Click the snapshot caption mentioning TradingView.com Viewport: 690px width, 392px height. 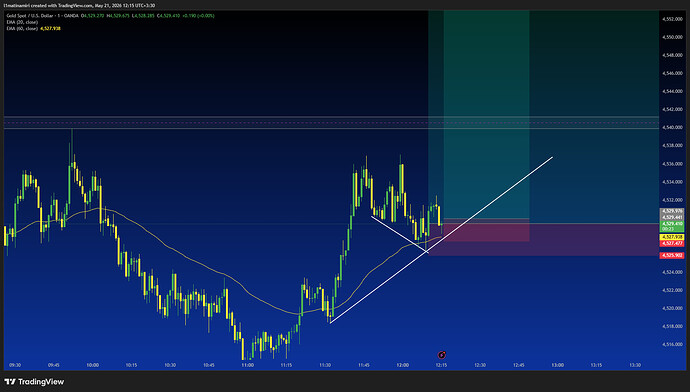click(x=79, y=5)
